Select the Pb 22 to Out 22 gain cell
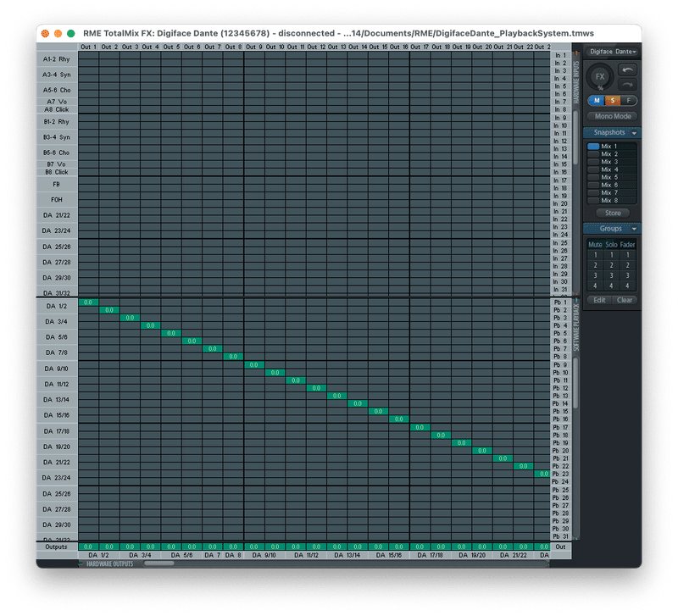The height and width of the screenshot is (616, 678). point(523,466)
